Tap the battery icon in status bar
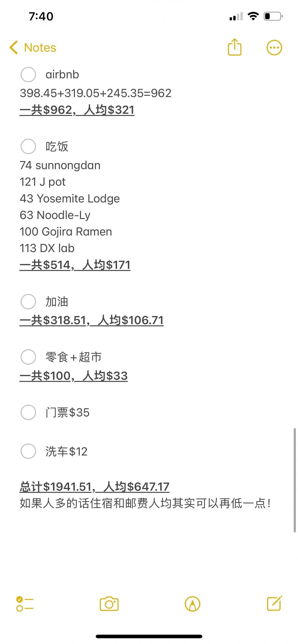The height and width of the screenshot is (644, 298). tap(273, 17)
